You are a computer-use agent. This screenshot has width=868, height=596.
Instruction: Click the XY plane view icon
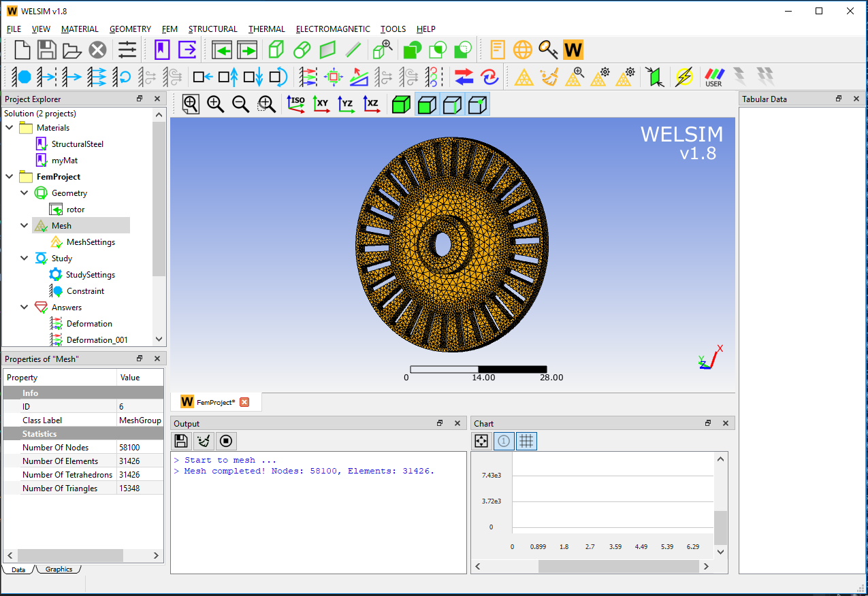(x=321, y=104)
